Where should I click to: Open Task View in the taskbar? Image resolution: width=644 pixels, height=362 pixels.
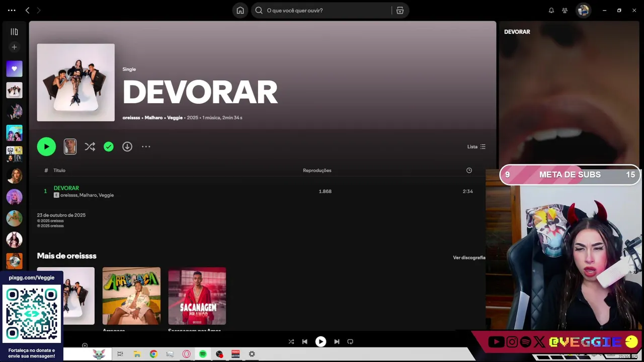[x=120, y=354]
